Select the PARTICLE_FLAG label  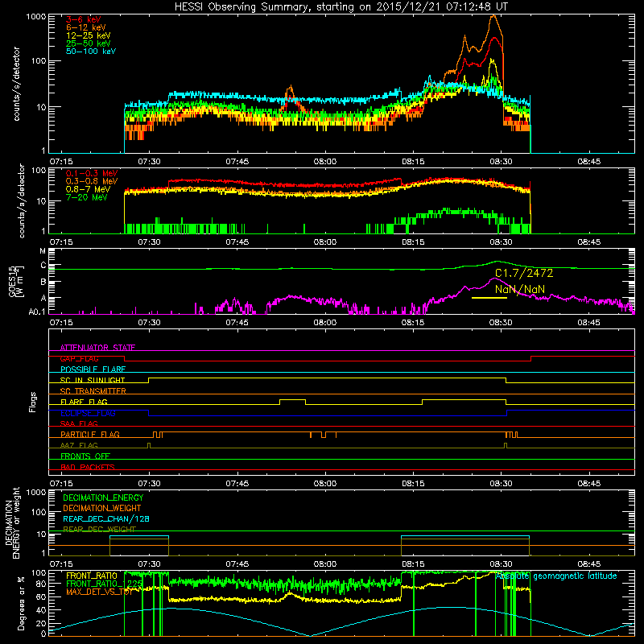click(90, 435)
